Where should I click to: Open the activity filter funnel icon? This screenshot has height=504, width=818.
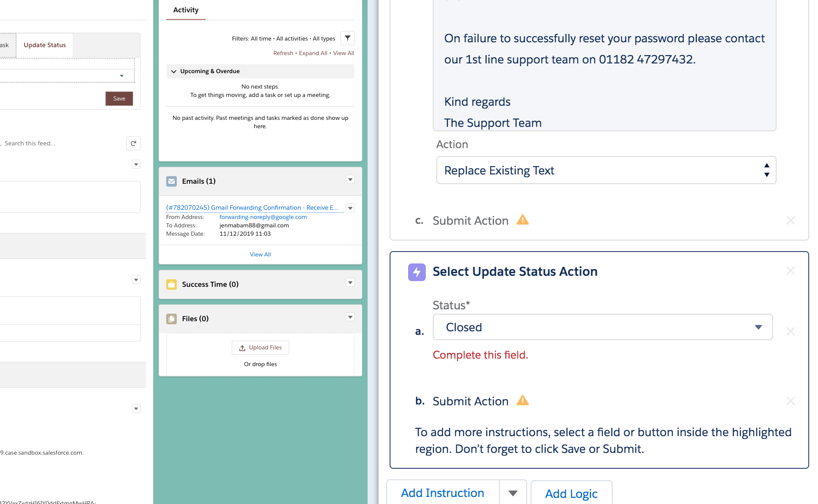click(348, 38)
